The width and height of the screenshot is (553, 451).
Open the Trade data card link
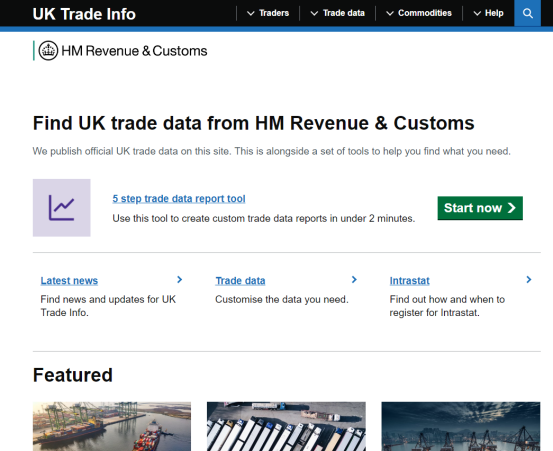click(x=240, y=281)
